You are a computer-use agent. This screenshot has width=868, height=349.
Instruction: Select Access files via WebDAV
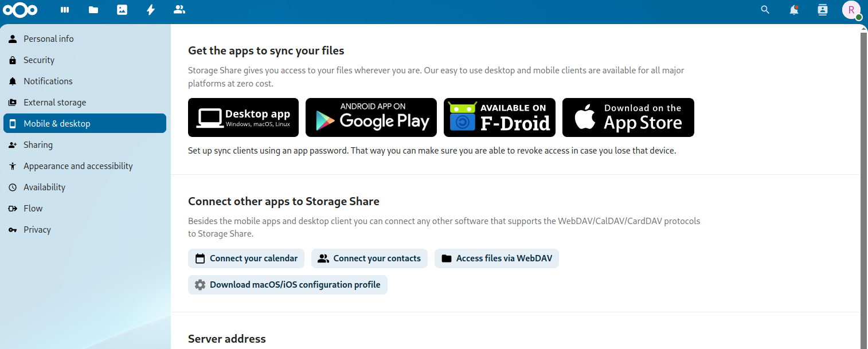(496, 258)
